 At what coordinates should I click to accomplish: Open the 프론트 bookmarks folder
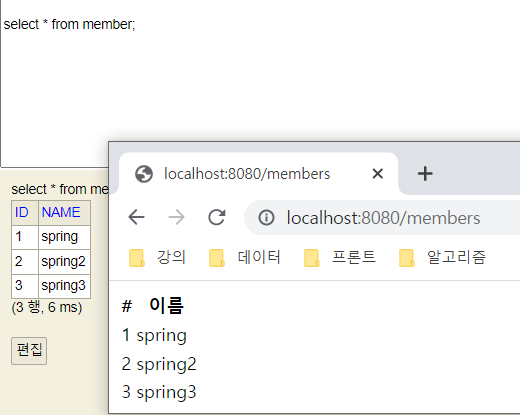(340, 257)
